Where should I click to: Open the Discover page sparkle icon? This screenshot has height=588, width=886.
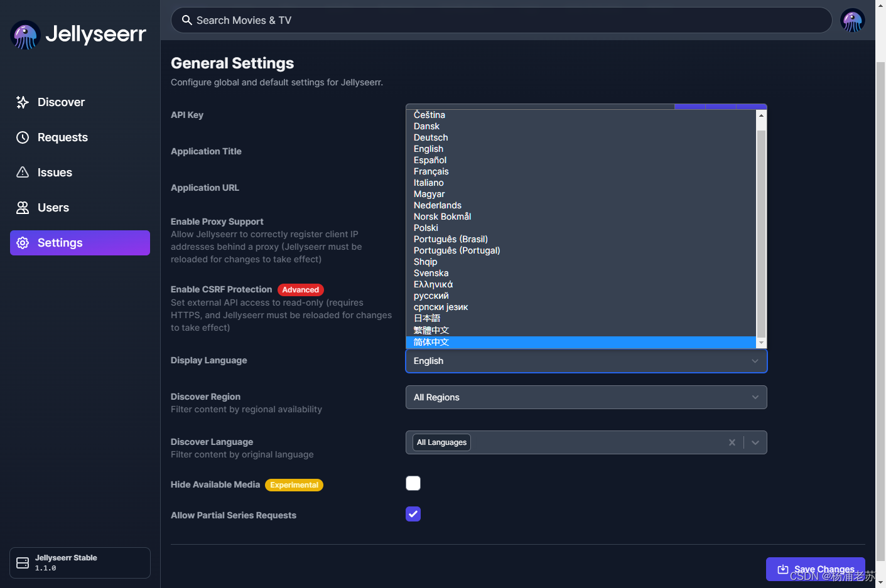pos(23,102)
